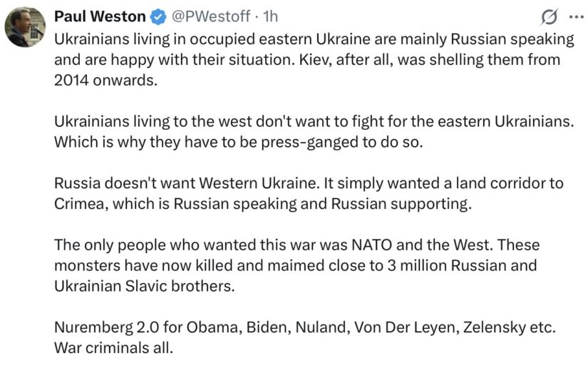588x368 pixels.
Task: Click the paragraph starting 'The only people'
Action: 297,265
